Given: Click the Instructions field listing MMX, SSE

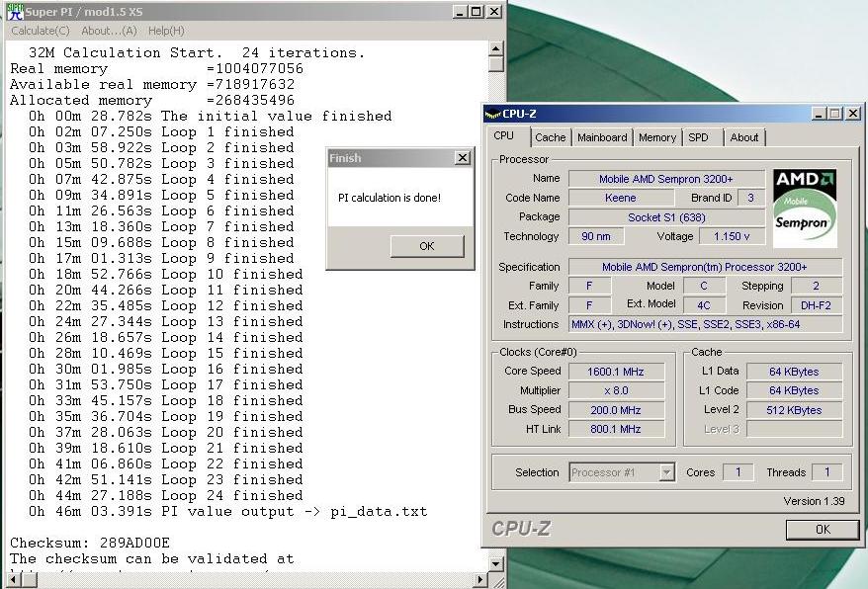Looking at the screenshot, I should 705,324.
